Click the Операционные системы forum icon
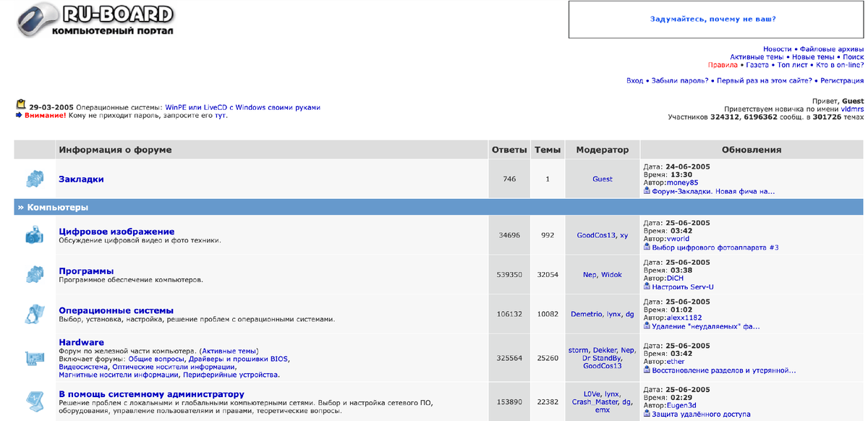 tap(35, 314)
